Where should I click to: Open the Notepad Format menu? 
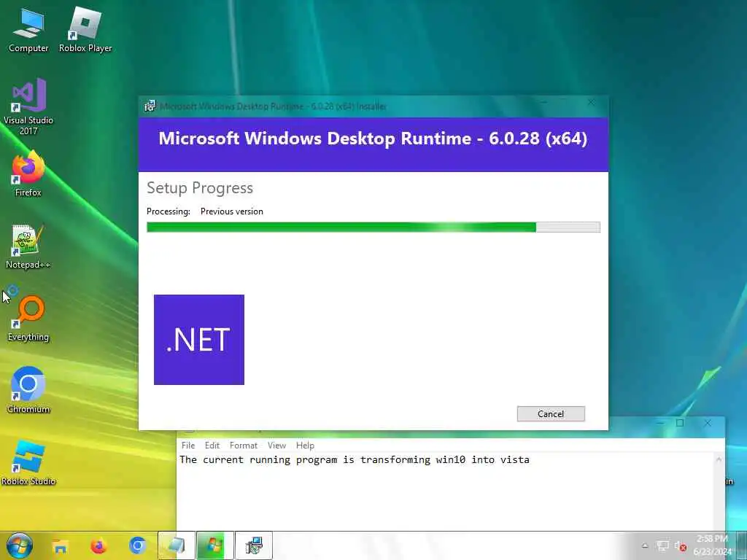click(244, 446)
